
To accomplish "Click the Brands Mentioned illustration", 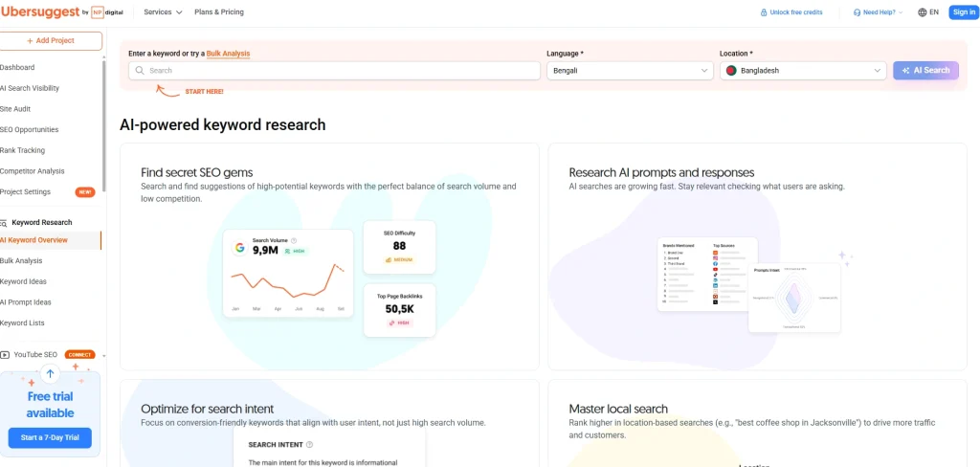I will (707, 274).
